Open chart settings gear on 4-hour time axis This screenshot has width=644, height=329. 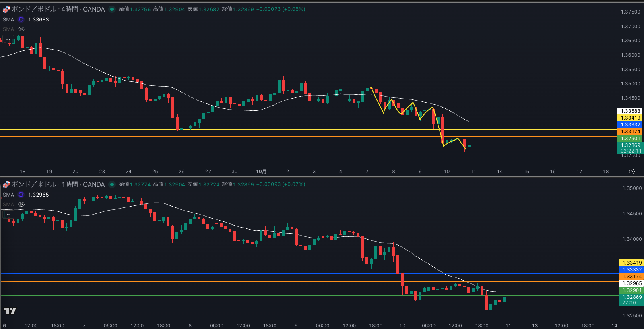pyautogui.click(x=632, y=172)
